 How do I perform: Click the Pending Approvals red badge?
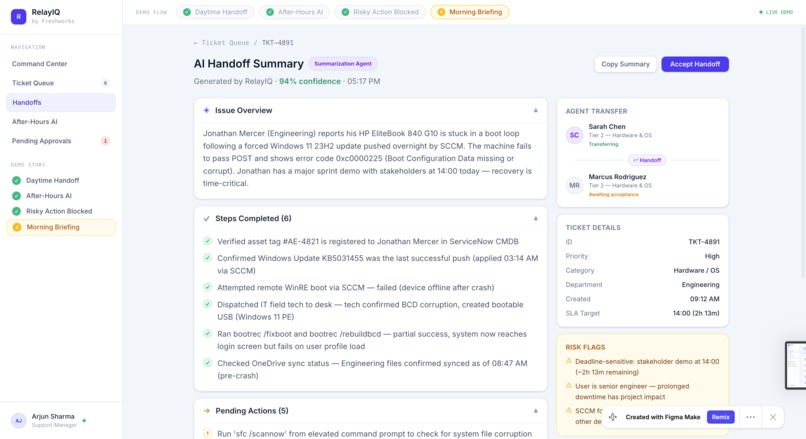(105, 141)
